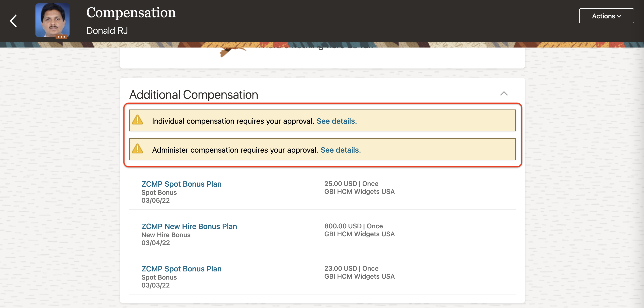Screen dimensions: 644x308
Task: Open See details for Administer compensation
Action: tap(340, 150)
